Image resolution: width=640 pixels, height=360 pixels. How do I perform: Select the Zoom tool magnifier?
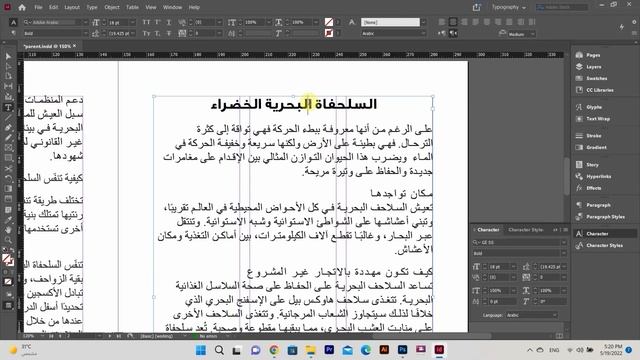tap(8, 240)
